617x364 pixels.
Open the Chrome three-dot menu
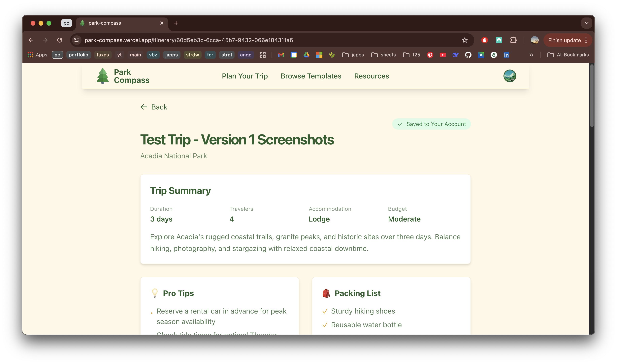586,40
